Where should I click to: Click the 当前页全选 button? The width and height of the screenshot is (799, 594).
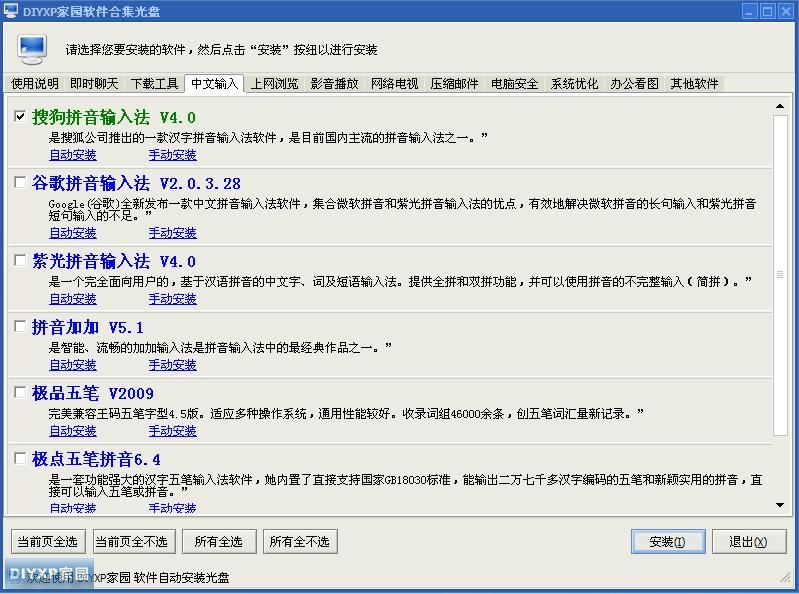(x=48, y=542)
